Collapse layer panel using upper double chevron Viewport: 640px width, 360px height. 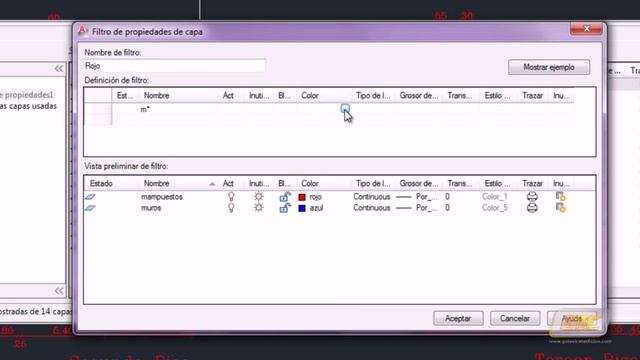tap(59, 69)
